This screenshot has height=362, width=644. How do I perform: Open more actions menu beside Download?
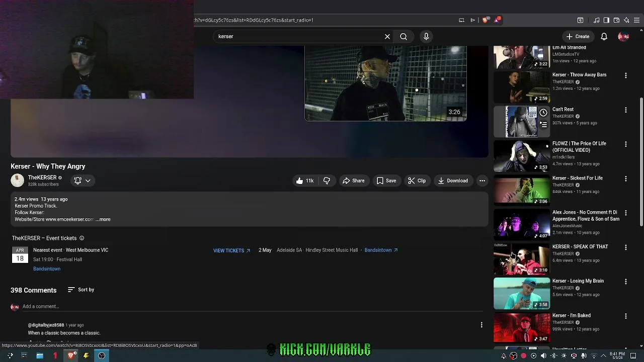482,180
